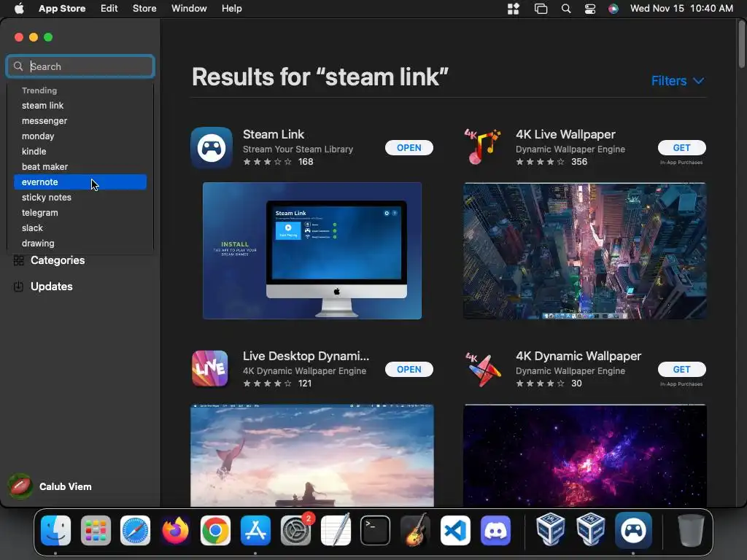
Task: Click the Steam Link app title
Action: (x=274, y=134)
